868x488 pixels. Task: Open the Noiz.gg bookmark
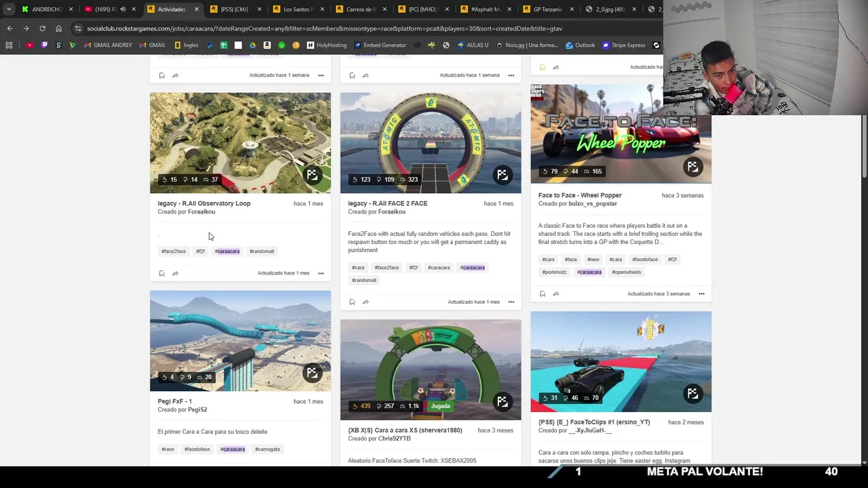527,45
